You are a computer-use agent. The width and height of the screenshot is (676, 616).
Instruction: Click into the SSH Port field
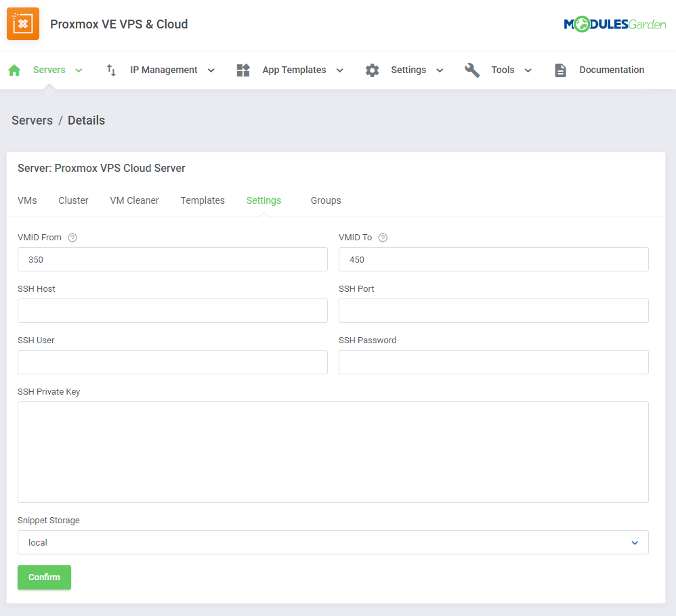pyautogui.click(x=494, y=311)
